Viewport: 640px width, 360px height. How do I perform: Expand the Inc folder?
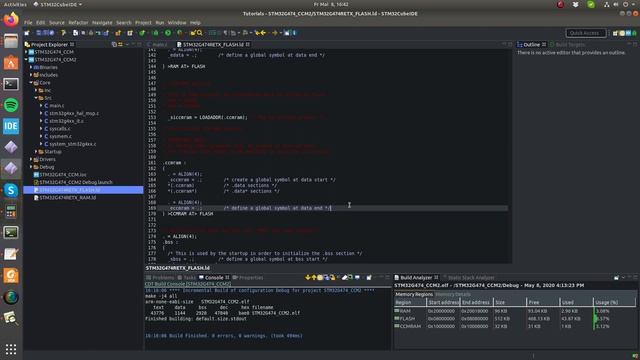(x=36, y=90)
